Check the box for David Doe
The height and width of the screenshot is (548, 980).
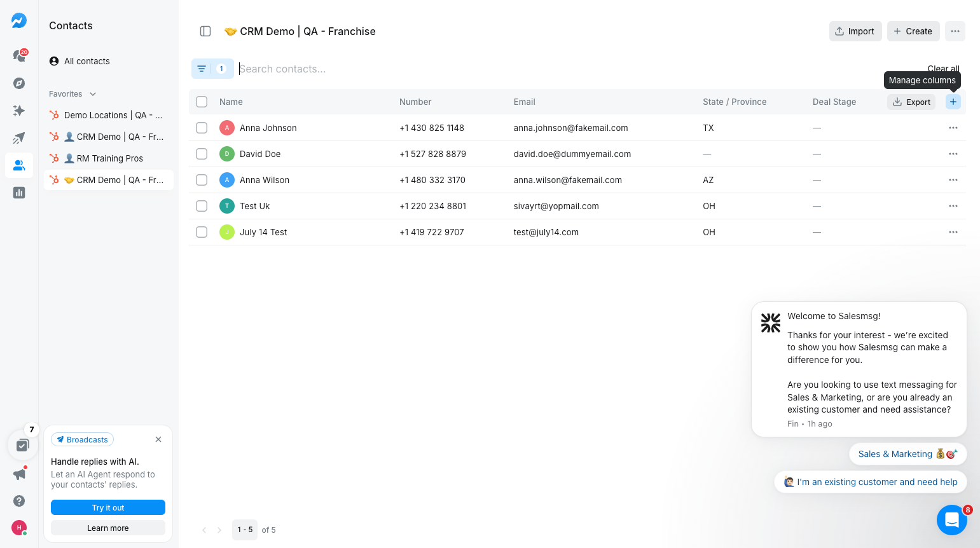click(x=202, y=154)
